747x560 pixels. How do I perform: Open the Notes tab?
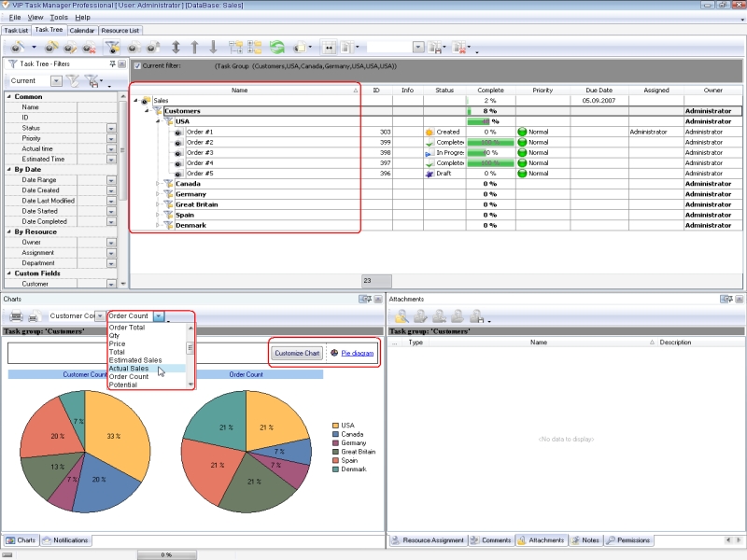[586, 540]
